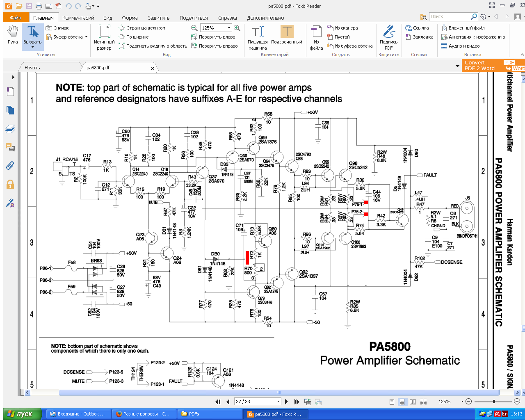Image resolution: width=525 pixels, height=420 pixels.
Task: Rotate view left with Повернуть влево
Action: (213, 37)
